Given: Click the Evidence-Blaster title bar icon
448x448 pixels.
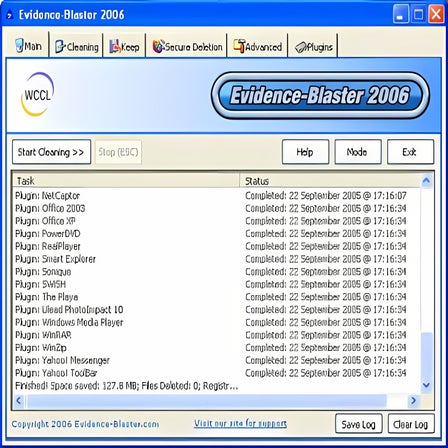Looking at the screenshot, I should click(x=10, y=15).
